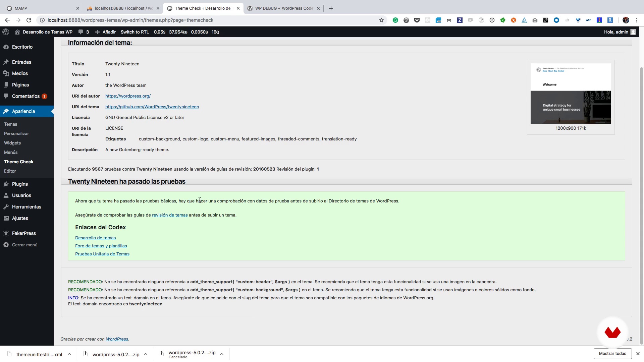This screenshot has width=644, height=362.
Task: Open a new browser tab
Action: pyautogui.click(x=331, y=8)
